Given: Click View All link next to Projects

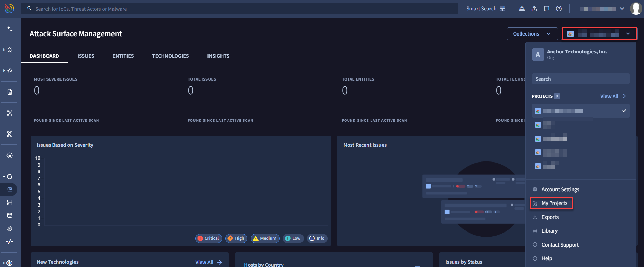Looking at the screenshot, I should (613, 96).
